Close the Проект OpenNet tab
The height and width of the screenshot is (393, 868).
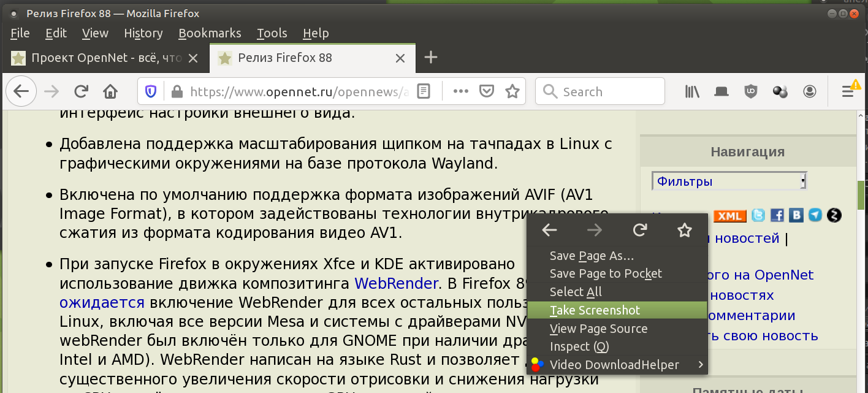pyautogui.click(x=193, y=58)
